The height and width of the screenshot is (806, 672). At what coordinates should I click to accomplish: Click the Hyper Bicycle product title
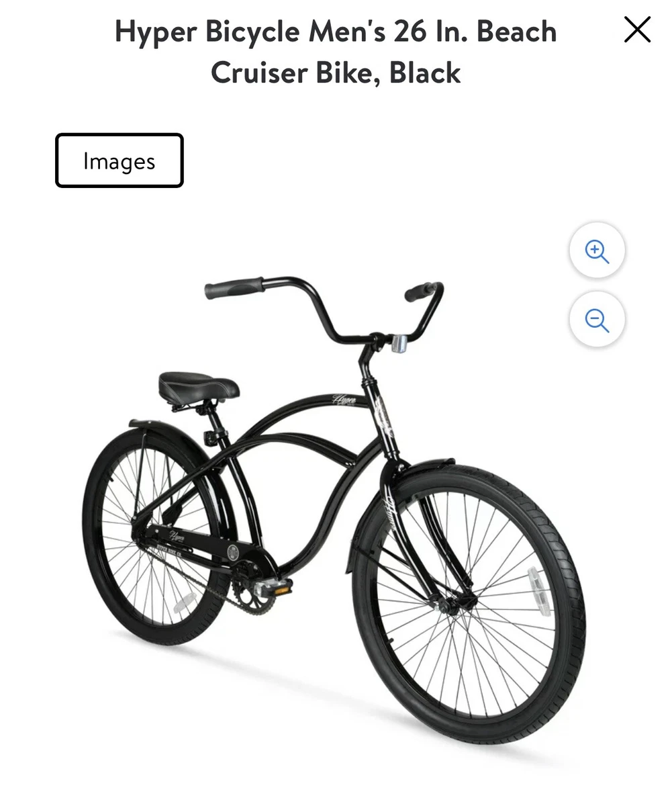tap(336, 51)
